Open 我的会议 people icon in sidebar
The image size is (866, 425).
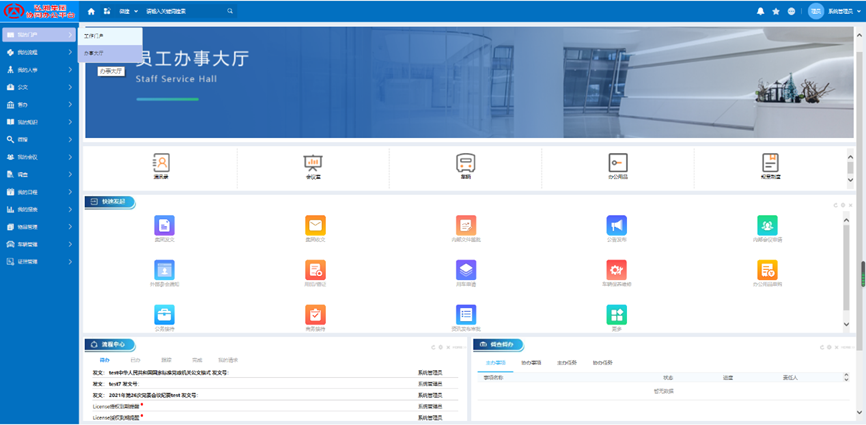point(10,157)
